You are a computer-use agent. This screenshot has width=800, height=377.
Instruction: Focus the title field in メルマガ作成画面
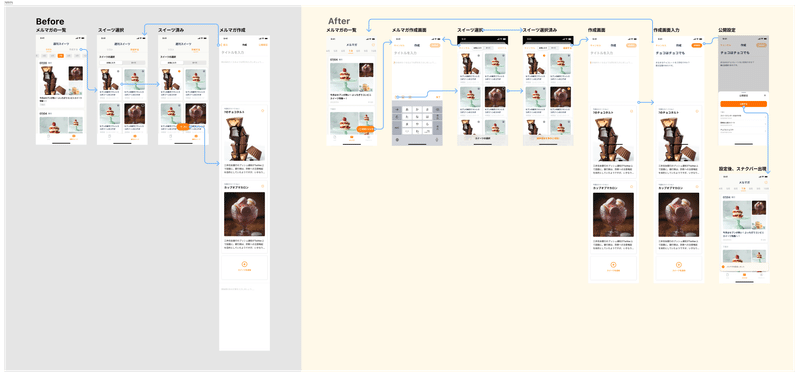(x=417, y=53)
